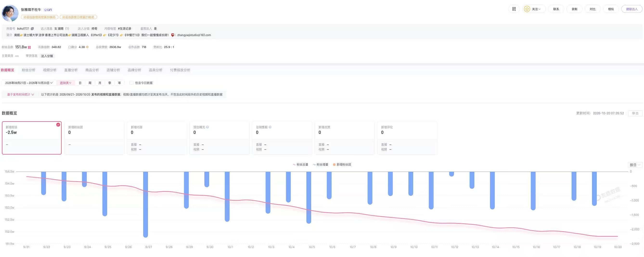644x257 pixels.
Task: Click the 建联达人 button
Action: [x=632, y=9]
